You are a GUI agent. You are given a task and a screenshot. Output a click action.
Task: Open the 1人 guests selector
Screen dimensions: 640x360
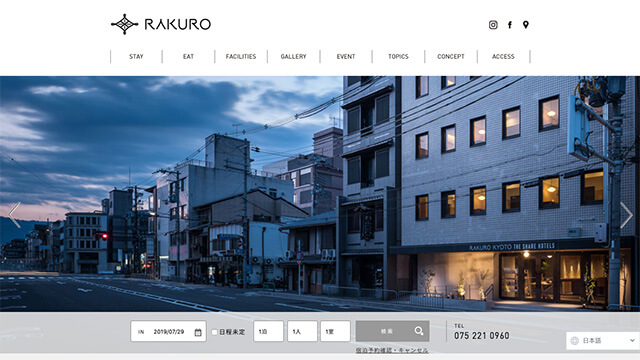coord(302,331)
